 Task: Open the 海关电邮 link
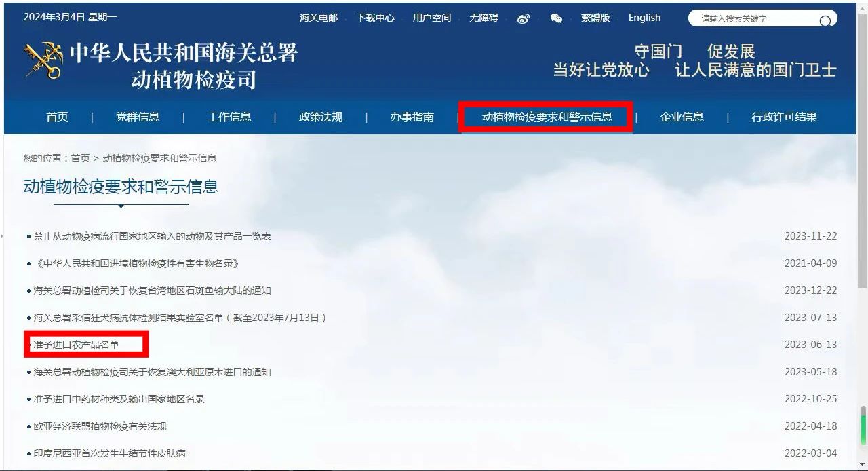coord(319,18)
